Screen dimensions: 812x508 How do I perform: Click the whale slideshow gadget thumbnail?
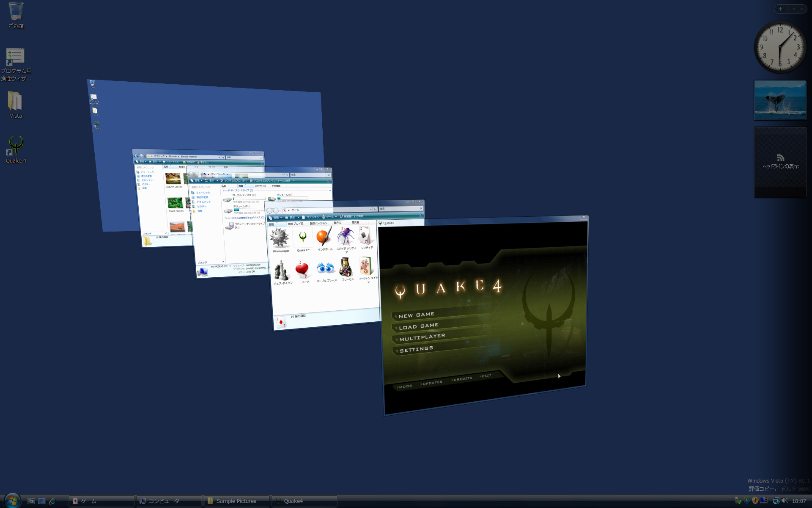(x=780, y=100)
